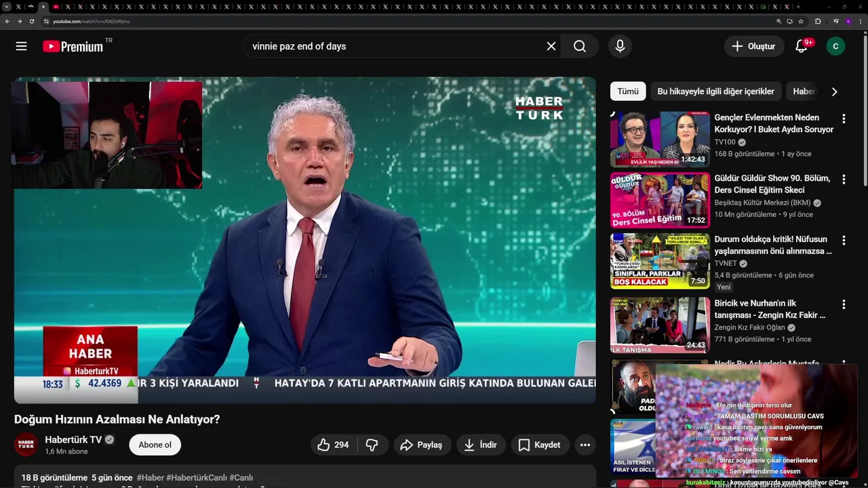868x488 pixels.
Task: Open the TVNET channel link
Action: [x=725, y=264]
